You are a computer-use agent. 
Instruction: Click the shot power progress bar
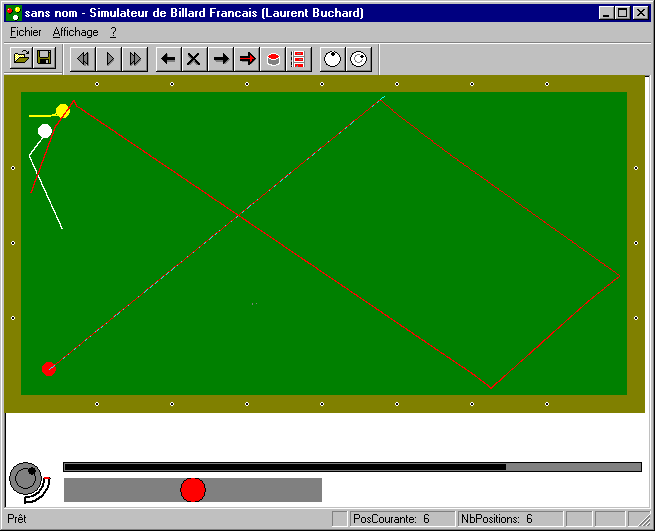pos(352,467)
